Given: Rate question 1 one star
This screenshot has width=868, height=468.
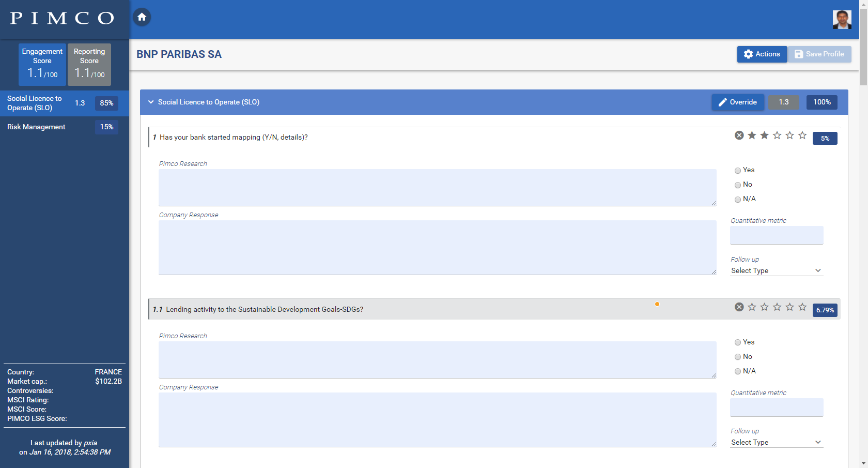Looking at the screenshot, I should tap(752, 135).
